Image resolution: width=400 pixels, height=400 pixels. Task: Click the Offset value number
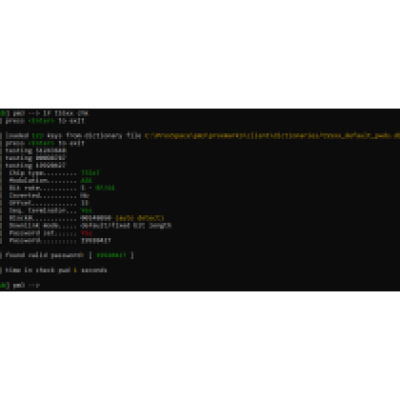85,203
